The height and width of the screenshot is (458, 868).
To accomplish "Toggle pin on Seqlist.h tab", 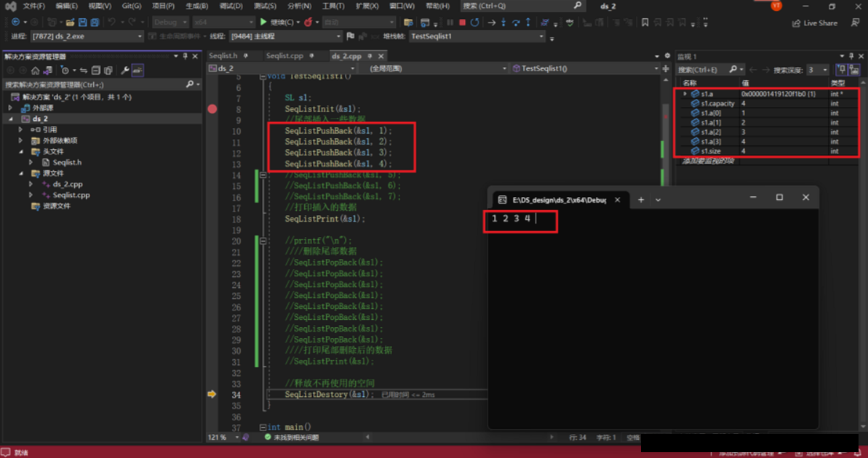I will [246, 56].
